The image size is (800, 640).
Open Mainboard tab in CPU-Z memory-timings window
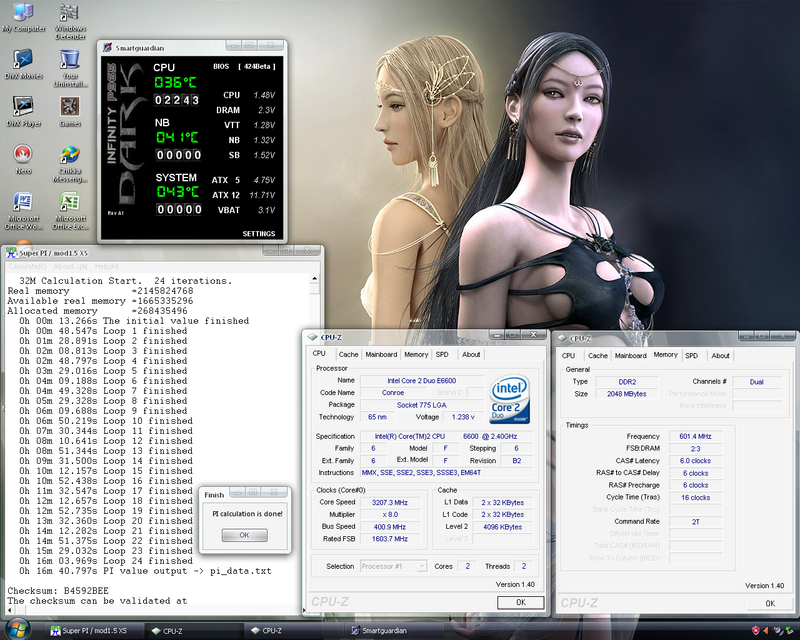click(631, 355)
